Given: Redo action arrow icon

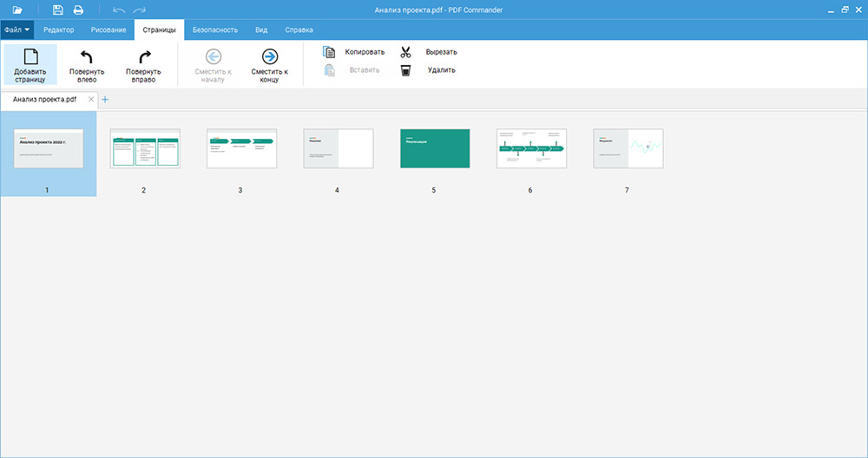Looking at the screenshot, I should pos(140,10).
